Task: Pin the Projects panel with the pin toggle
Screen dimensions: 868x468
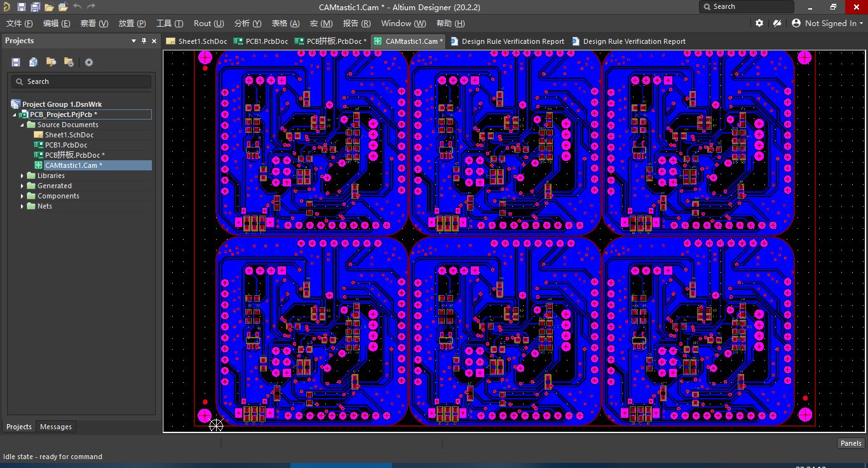Action: point(144,40)
